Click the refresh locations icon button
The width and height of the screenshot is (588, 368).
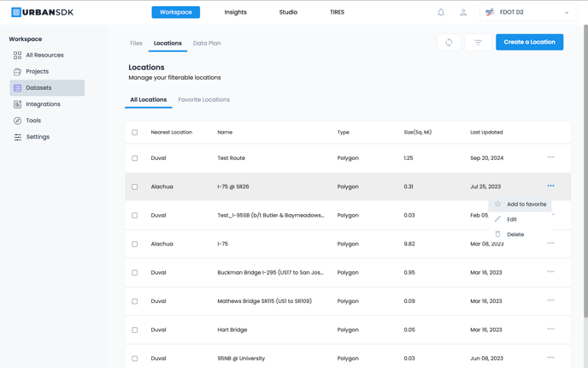449,42
